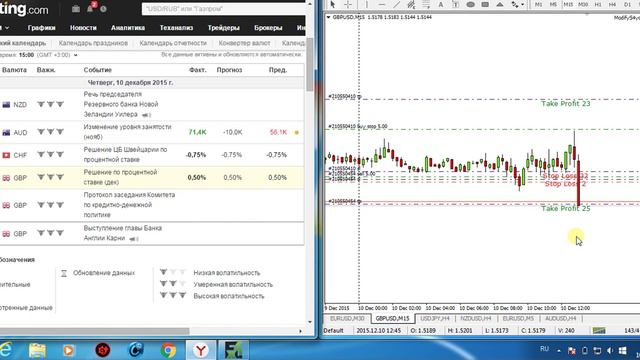Click the browser horizontal scrollbar

(95, 331)
